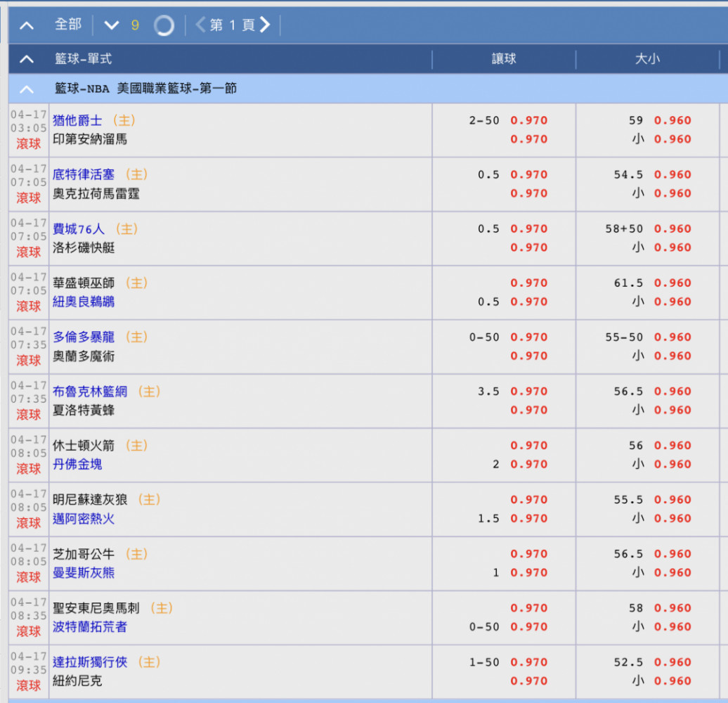This screenshot has height=703, width=728.
Task: Bet 0.960 over 56 total
Action: (672, 445)
